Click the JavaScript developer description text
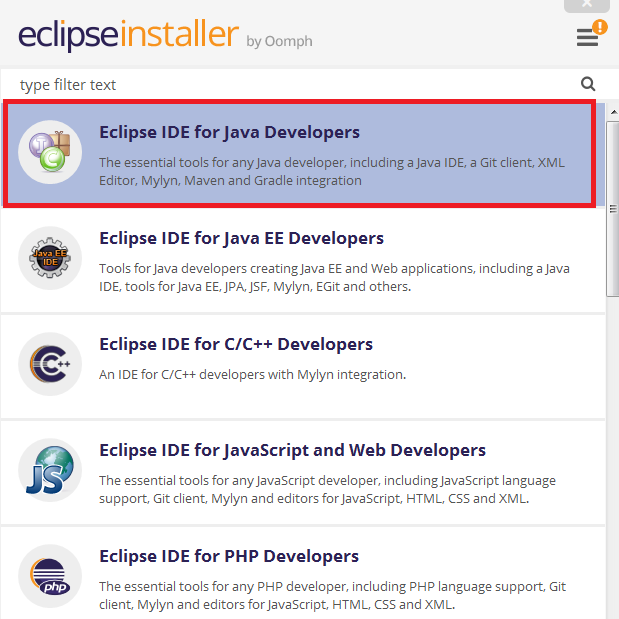This screenshot has height=619, width=619. [327, 489]
